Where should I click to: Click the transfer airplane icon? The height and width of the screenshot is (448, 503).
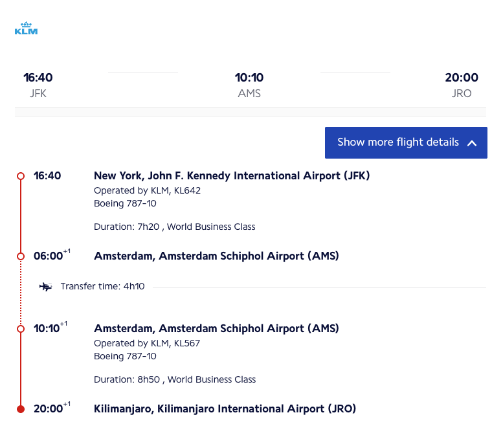tap(45, 286)
